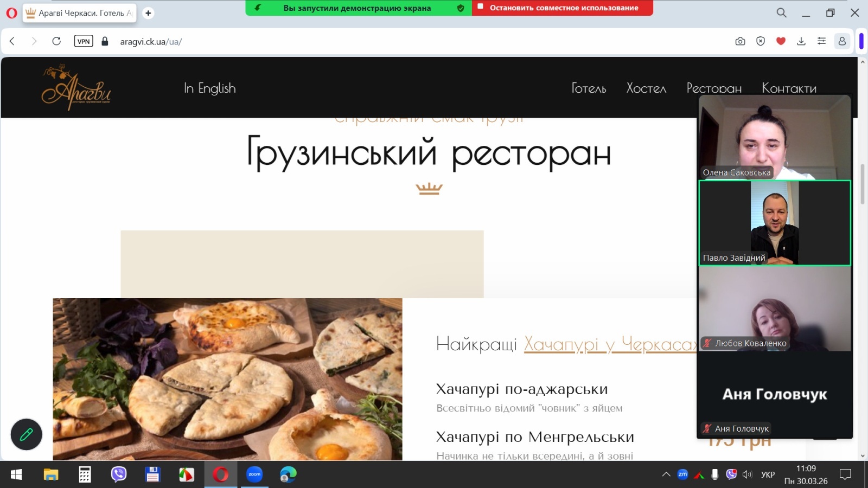
Task: Add page to bookmarks heart icon
Action: coord(781,41)
